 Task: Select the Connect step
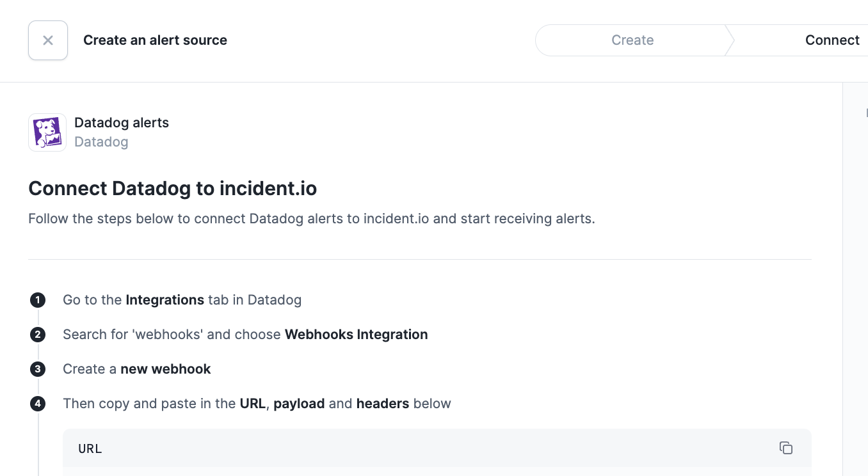pyautogui.click(x=832, y=40)
